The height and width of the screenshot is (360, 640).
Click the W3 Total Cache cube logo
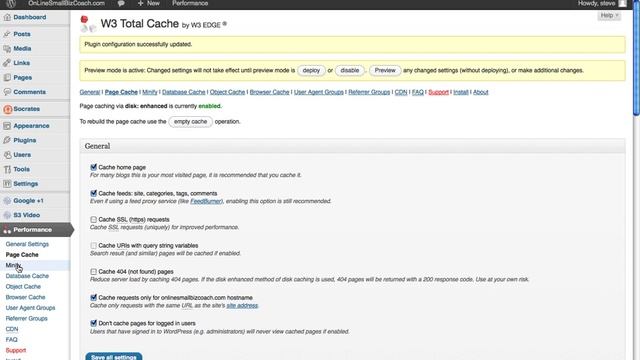pyautogui.click(x=88, y=24)
